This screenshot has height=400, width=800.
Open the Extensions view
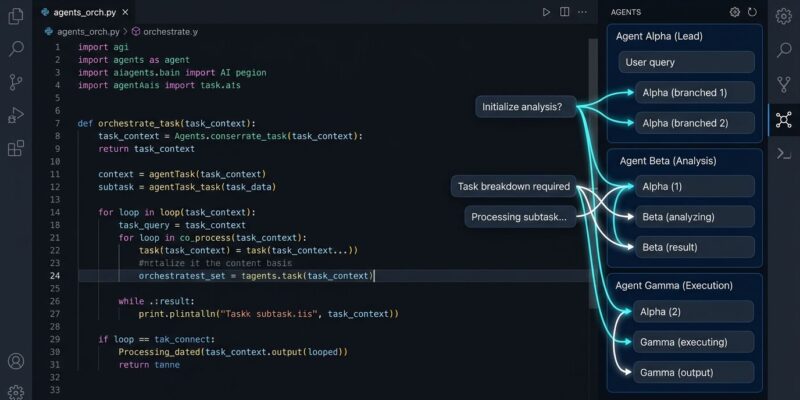(x=16, y=148)
